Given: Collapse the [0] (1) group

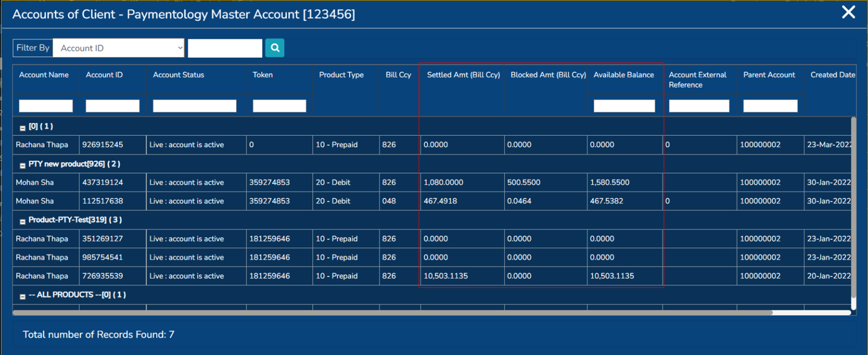Looking at the screenshot, I should (23, 128).
